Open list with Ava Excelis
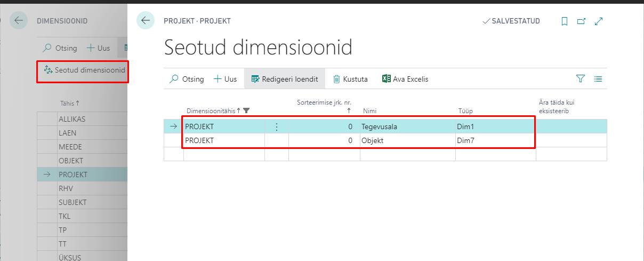 (405, 79)
